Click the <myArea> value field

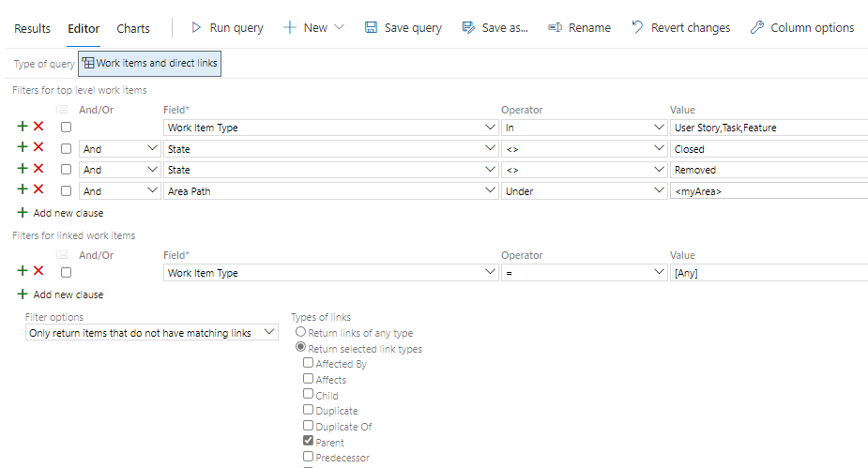[769, 190]
